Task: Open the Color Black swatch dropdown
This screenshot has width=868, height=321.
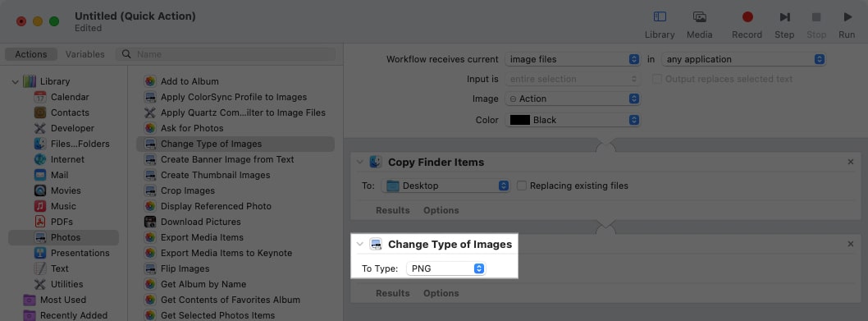Action: [x=573, y=120]
